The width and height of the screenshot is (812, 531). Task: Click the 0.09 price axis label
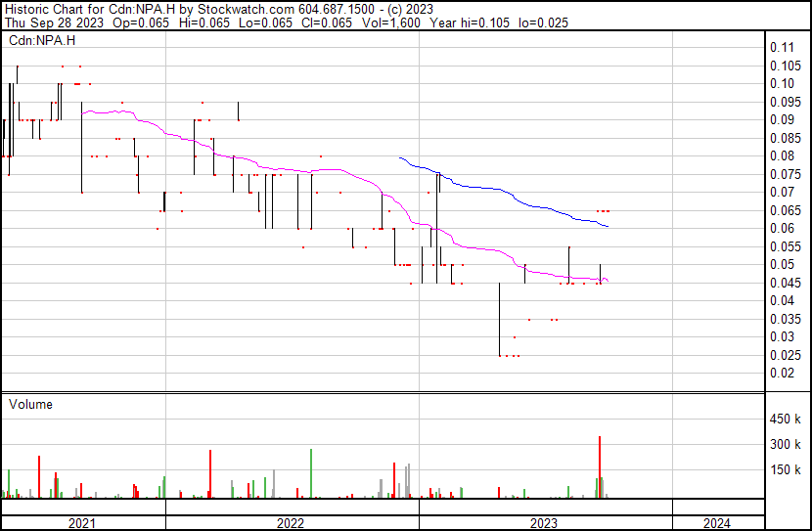coord(782,120)
